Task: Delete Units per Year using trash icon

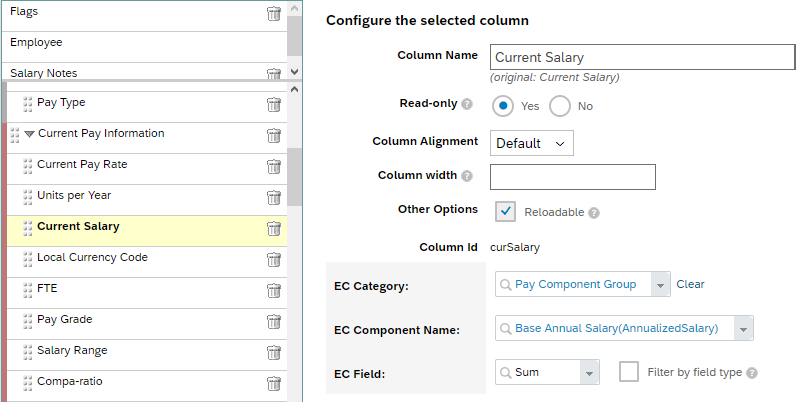Action: 274,198
